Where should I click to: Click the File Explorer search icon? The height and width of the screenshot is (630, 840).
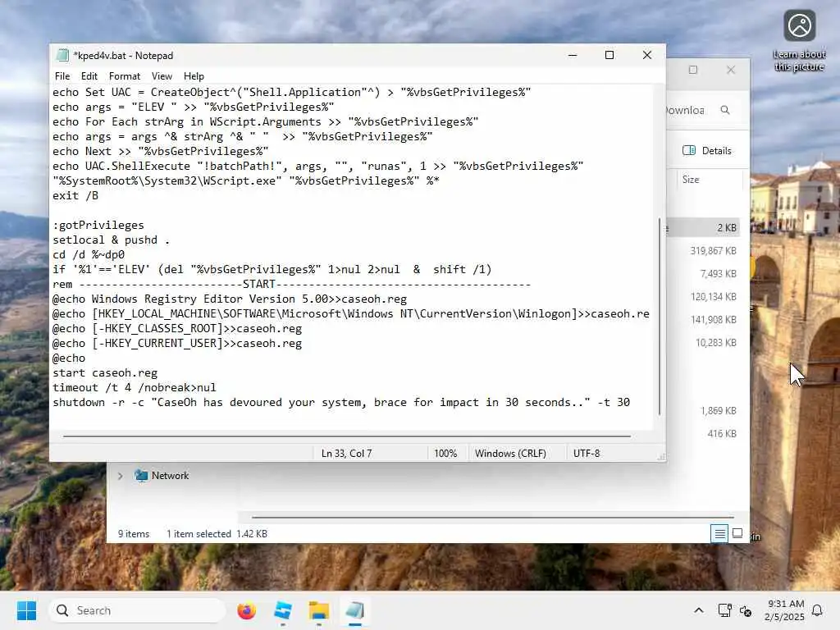click(x=725, y=110)
